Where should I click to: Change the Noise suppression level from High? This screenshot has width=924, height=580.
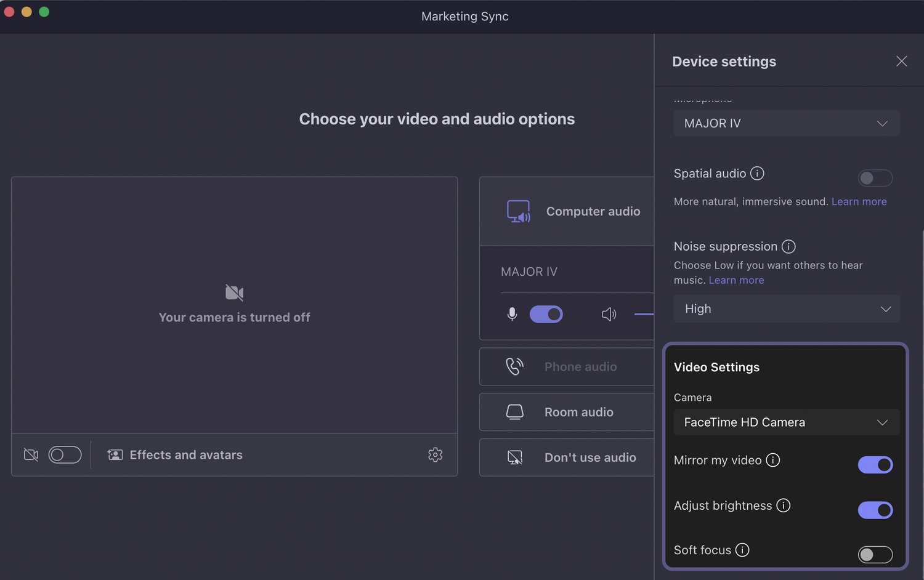click(x=786, y=308)
